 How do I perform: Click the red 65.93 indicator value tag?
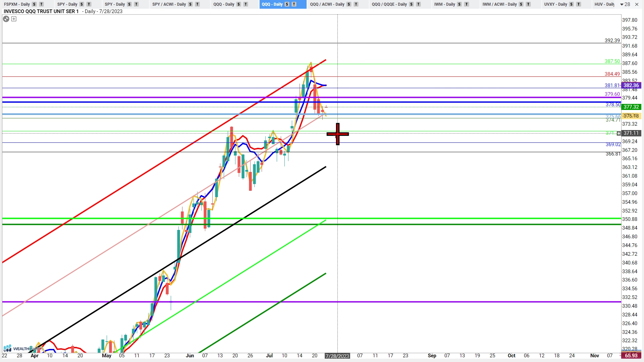click(x=631, y=356)
